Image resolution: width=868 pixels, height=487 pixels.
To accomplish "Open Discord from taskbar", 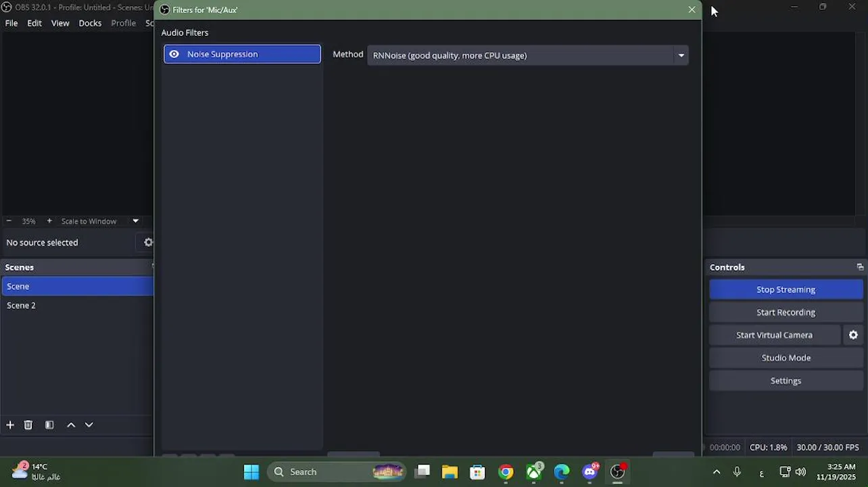I will (x=589, y=472).
